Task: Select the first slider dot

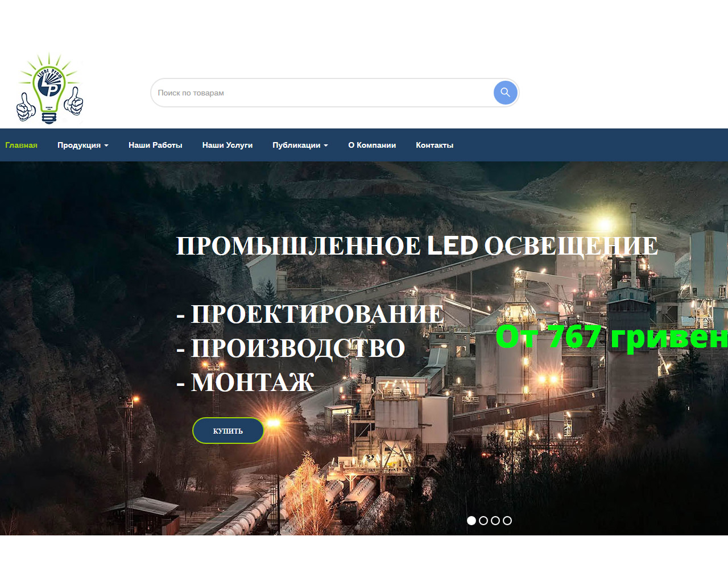Action: point(471,521)
